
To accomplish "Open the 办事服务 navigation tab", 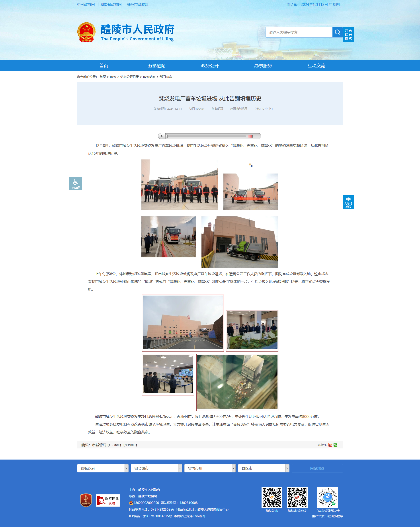I will point(263,65).
